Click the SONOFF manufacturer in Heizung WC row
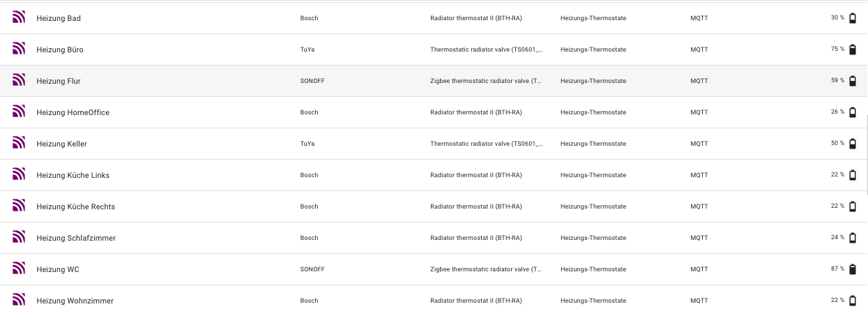The width and height of the screenshot is (868, 316). [312, 269]
